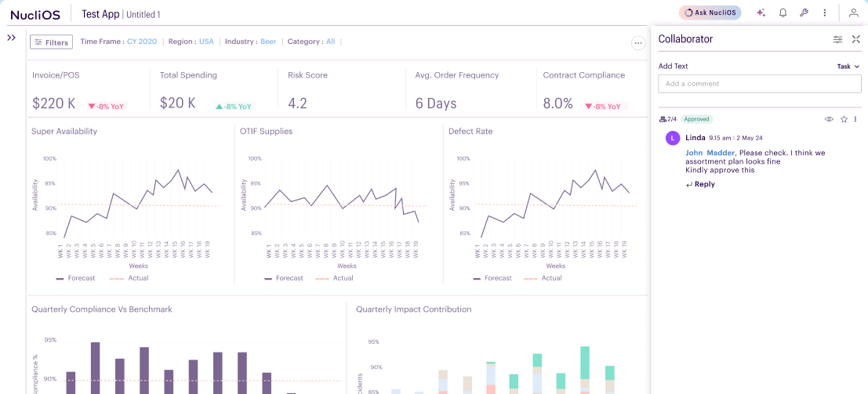Open options menu on Linda's comment

[855, 119]
